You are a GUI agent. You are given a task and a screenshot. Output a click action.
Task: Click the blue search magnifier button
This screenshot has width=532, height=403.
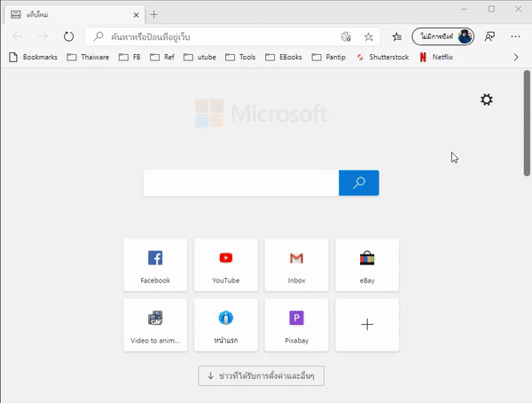(x=358, y=183)
